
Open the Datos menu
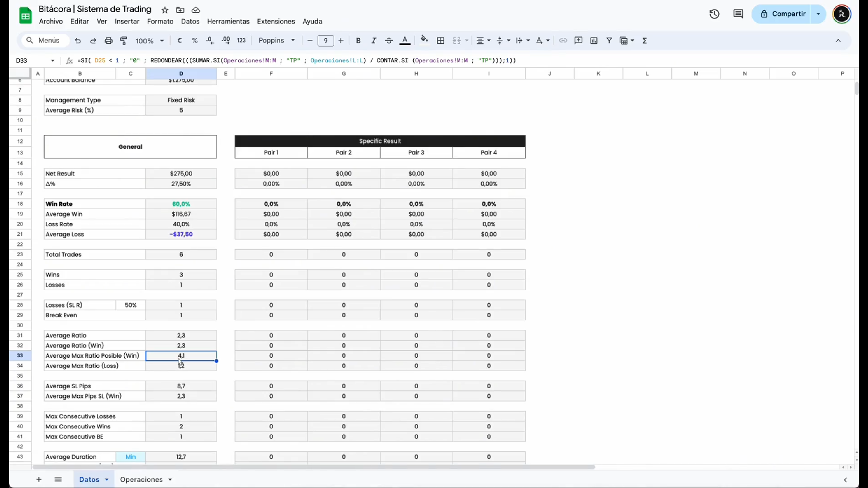(x=190, y=21)
